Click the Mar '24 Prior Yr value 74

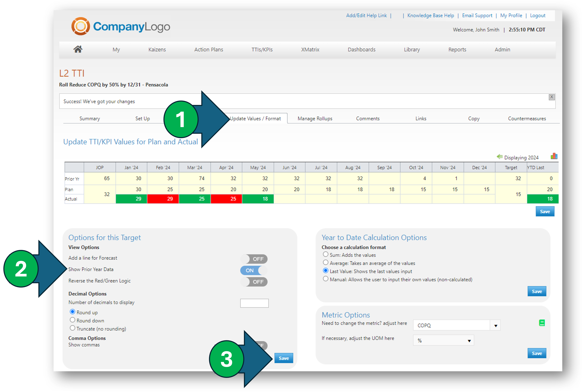[x=195, y=179]
